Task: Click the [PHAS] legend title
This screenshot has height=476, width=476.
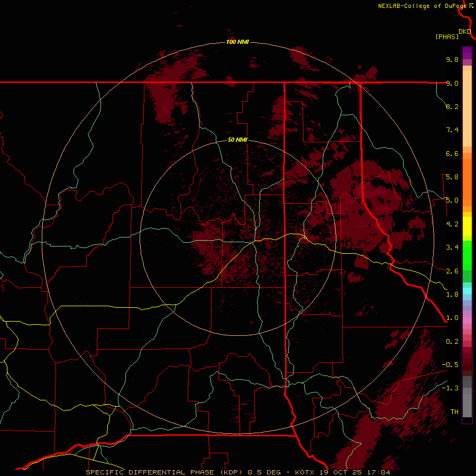Action: tap(447, 36)
